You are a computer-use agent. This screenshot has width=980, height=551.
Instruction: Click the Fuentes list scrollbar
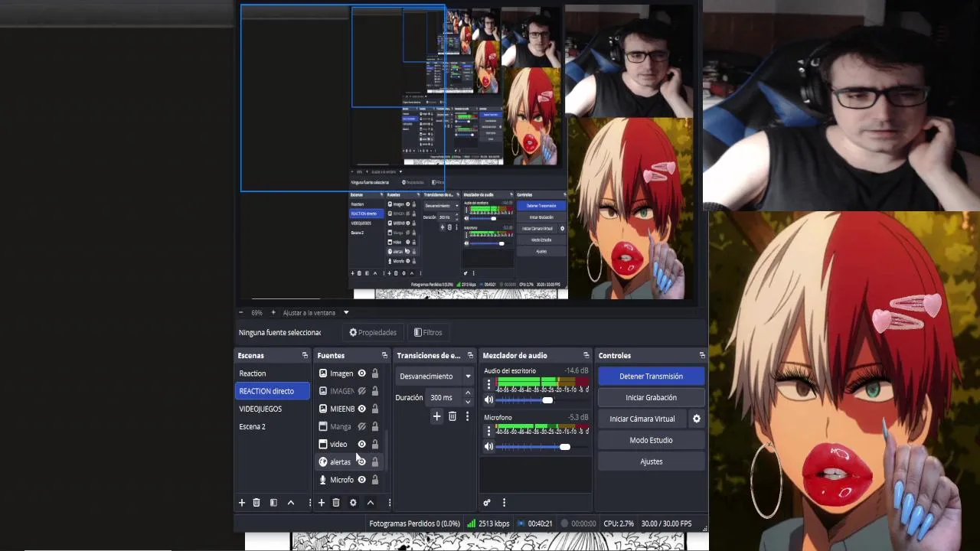click(386, 452)
